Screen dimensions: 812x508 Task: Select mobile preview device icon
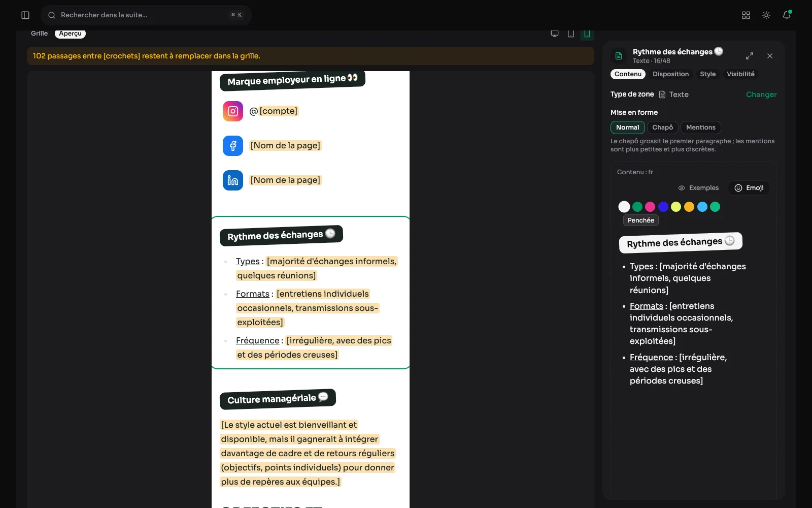(587, 34)
